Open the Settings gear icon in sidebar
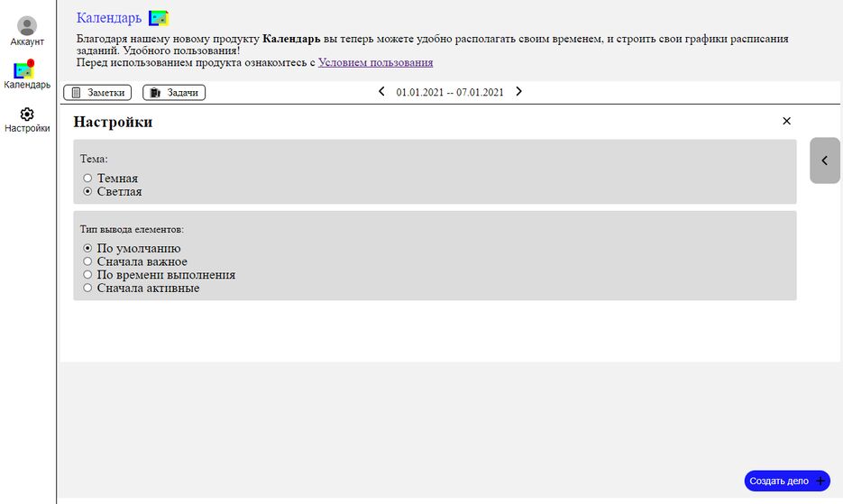 click(27, 114)
